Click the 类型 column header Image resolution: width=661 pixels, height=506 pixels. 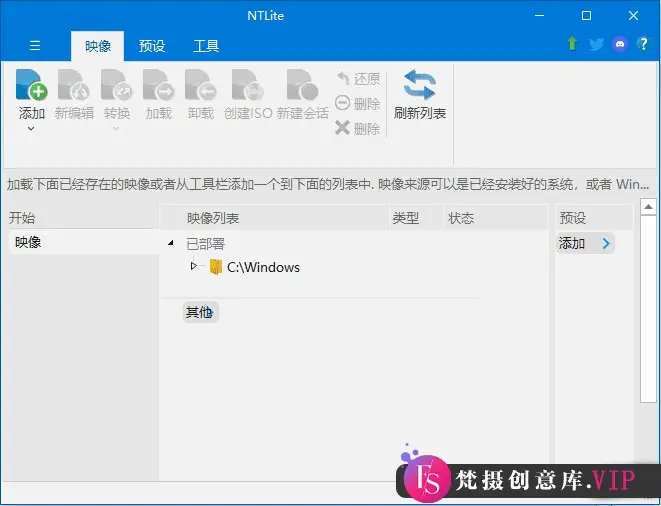417,218
